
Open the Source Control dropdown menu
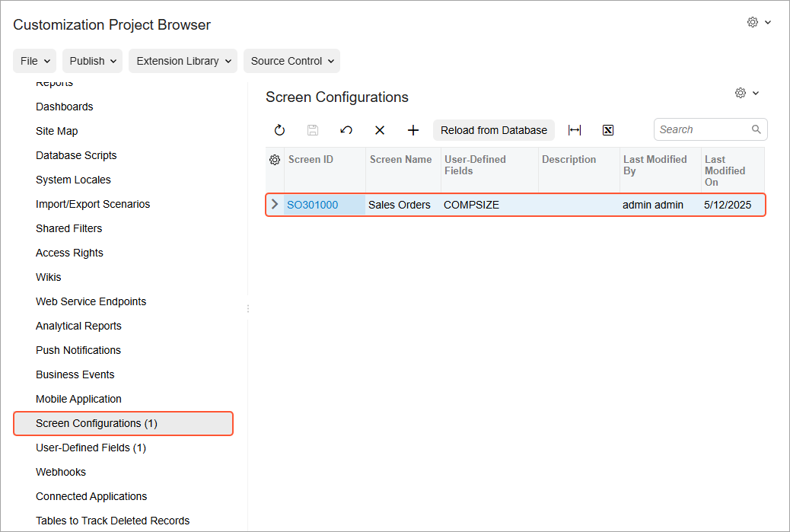[x=291, y=61]
